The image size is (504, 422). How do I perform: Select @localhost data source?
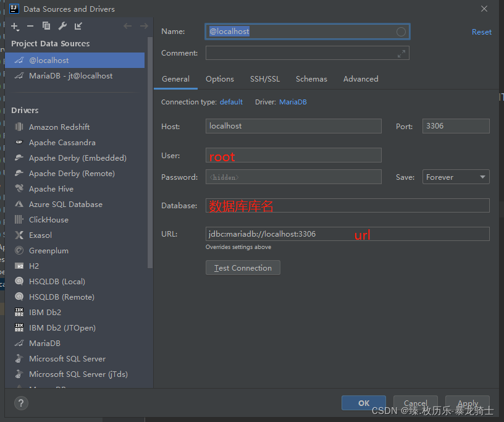(x=75, y=60)
